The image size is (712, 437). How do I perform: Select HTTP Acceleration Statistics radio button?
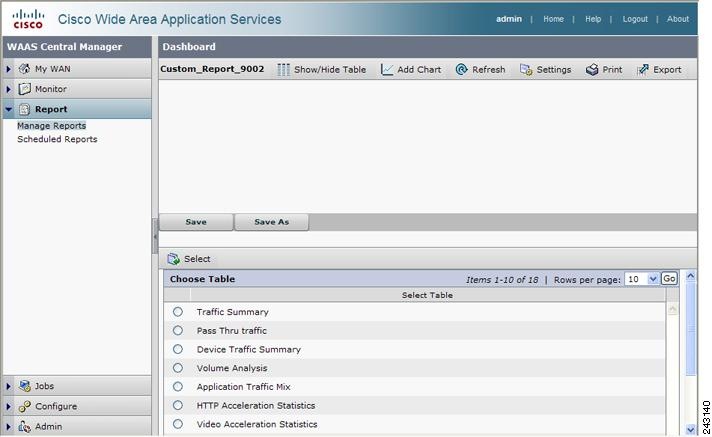point(178,405)
